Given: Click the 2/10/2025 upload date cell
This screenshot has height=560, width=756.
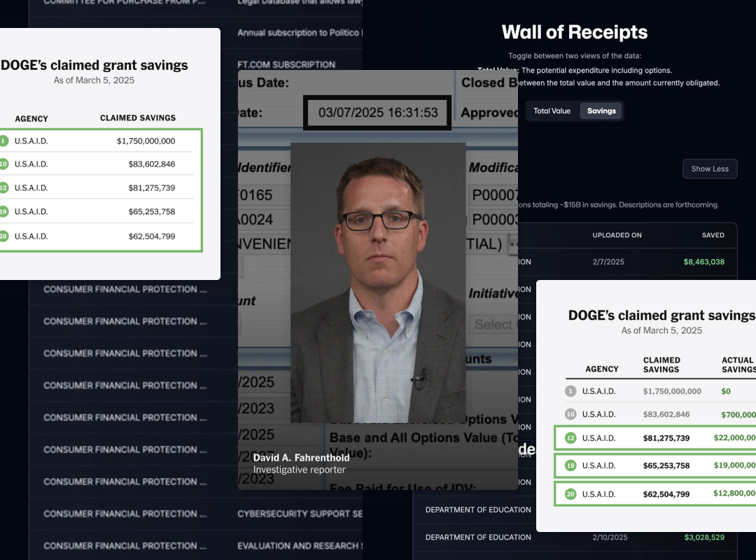Looking at the screenshot, I should pyautogui.click(x=610, y=538).
